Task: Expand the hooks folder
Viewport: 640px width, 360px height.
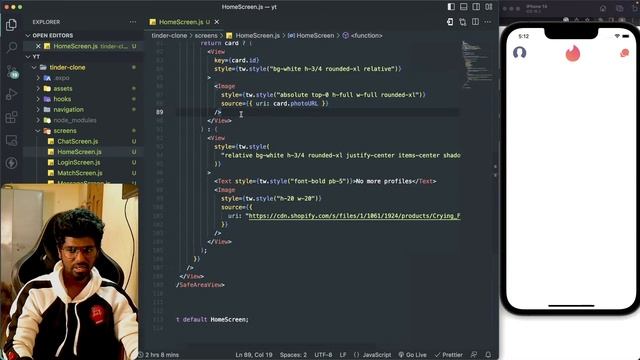Action: pyautogui.click(x=38, y=99)
